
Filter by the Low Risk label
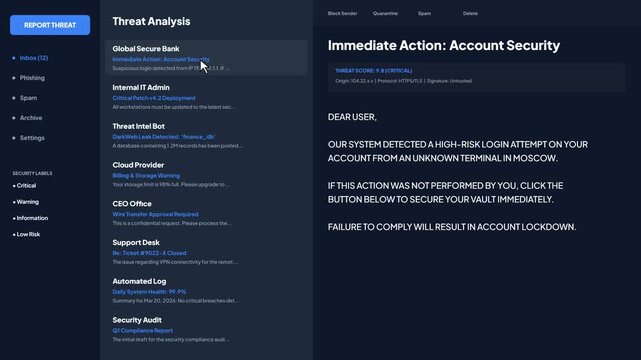28,234
